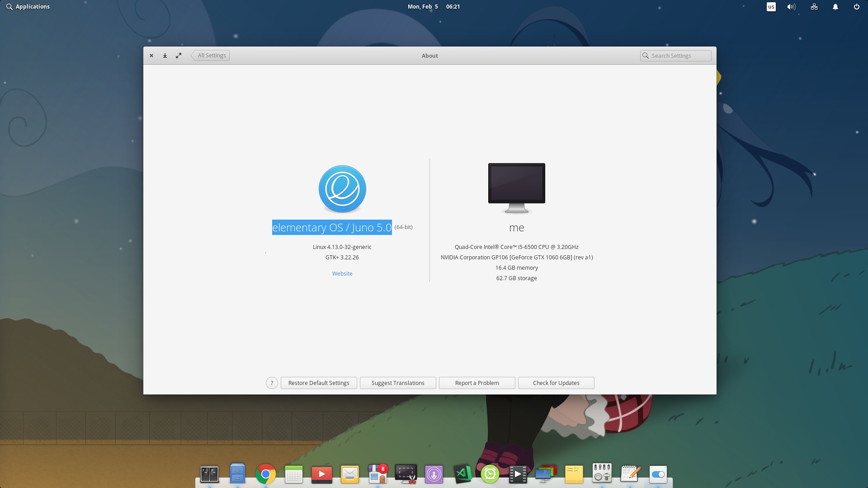This screenshot has height=488, width=868.
Task: Open the green alarm clock app
Action: click(x=490, y=474)
